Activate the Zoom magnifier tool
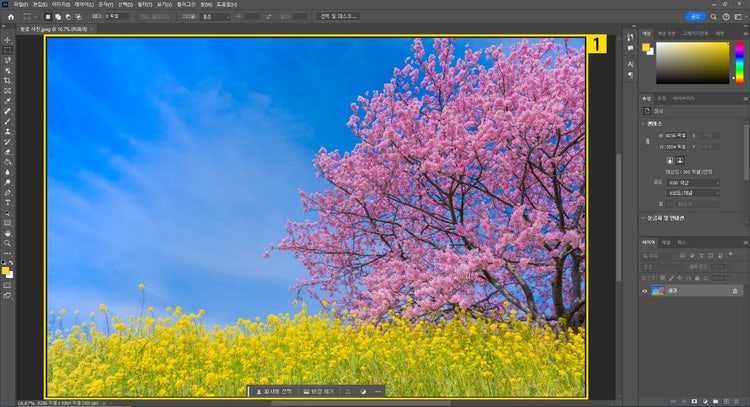 7,243
